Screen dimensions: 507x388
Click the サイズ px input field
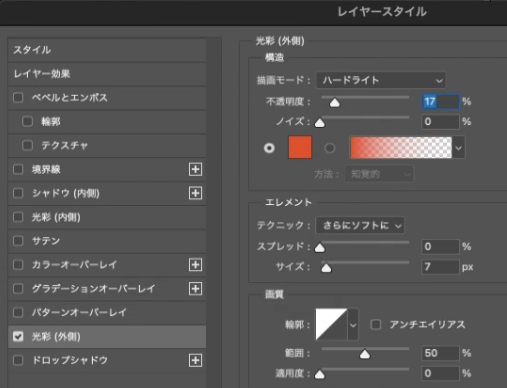pos(441,267)
